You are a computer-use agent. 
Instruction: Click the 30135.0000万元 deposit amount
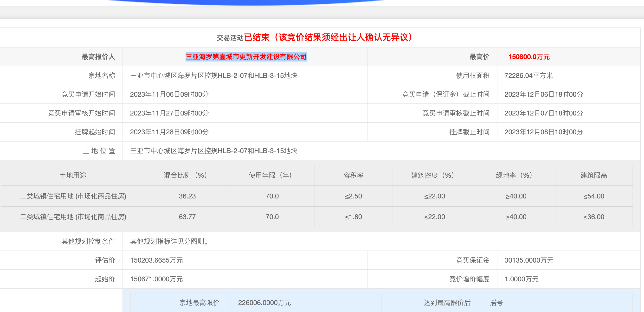pyautogui.click(x=528, y=260)
